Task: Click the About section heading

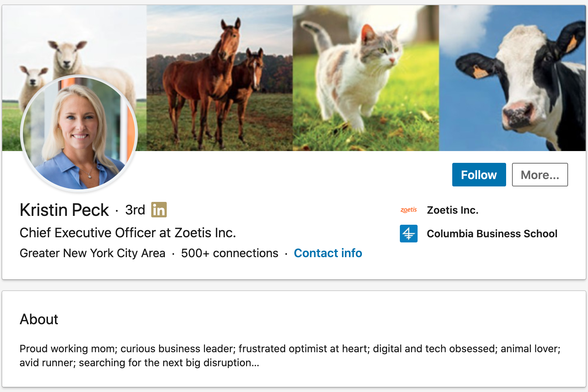Action: [39, 319]
